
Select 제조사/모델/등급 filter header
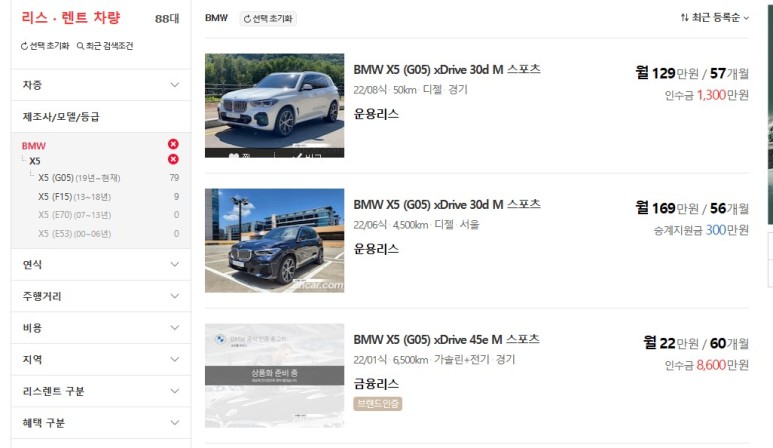point(101,117)
